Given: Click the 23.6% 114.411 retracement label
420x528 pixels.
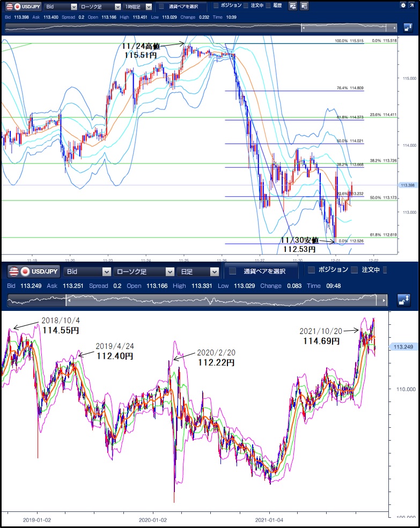Looking at the screenshot, I should pyautogui.click(x=384, y=115).
